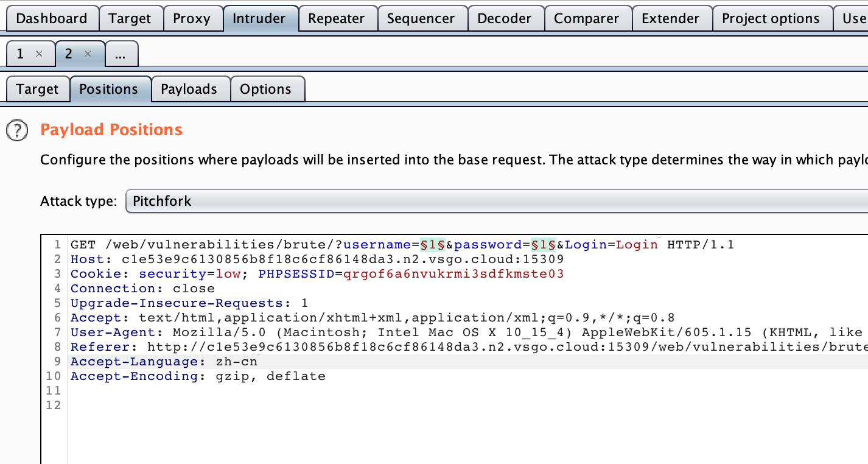Add a new Intruder tab with the ... tab
868x464 pixels.
[x=121, y=54]
